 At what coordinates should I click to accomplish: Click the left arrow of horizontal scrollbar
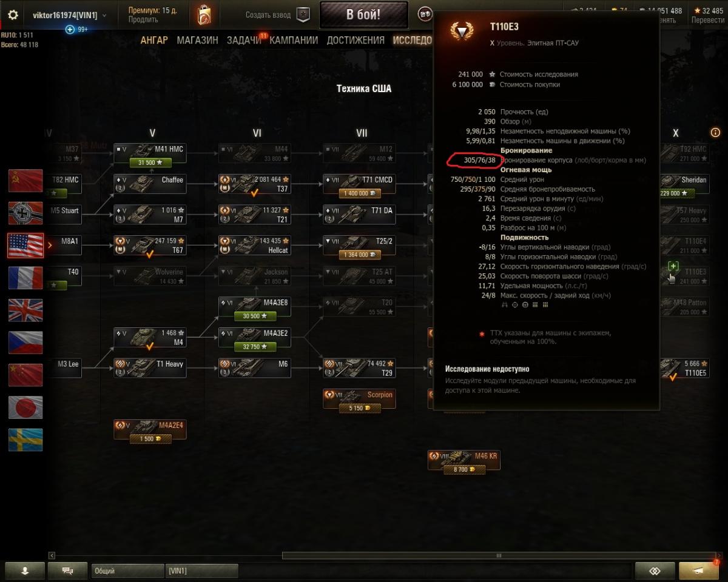[52, 555]
